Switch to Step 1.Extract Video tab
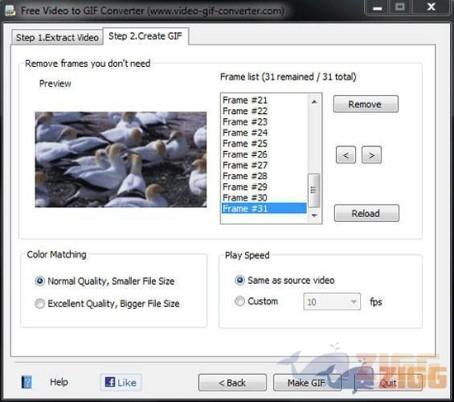454x402 pixels. (57, 37)
